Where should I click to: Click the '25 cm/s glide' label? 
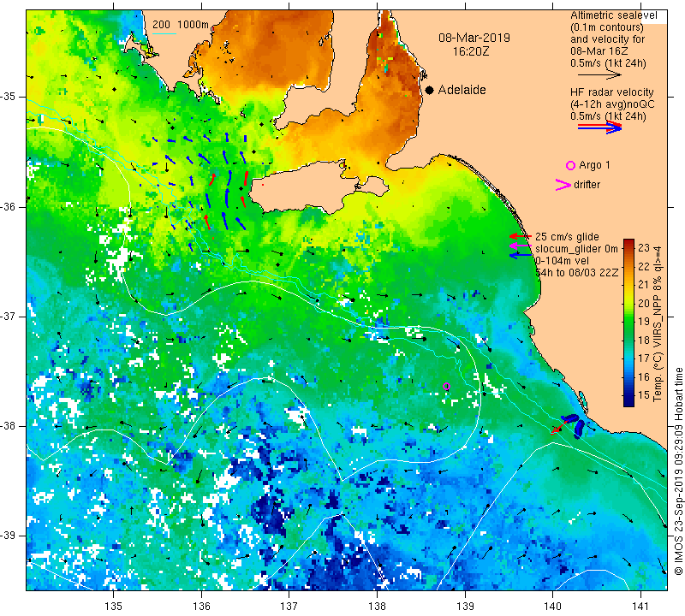(x=567, y=237)
